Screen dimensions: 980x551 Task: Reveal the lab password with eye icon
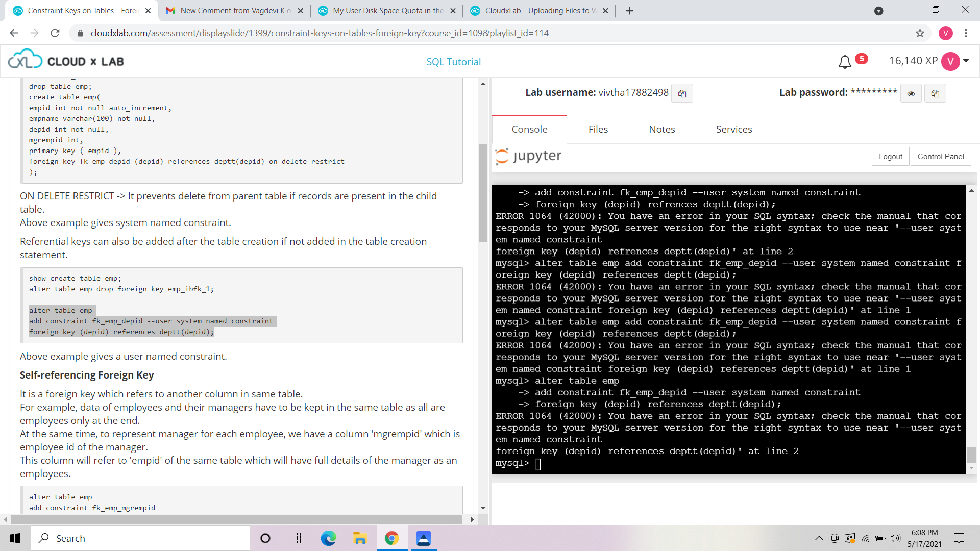[911, 93]
